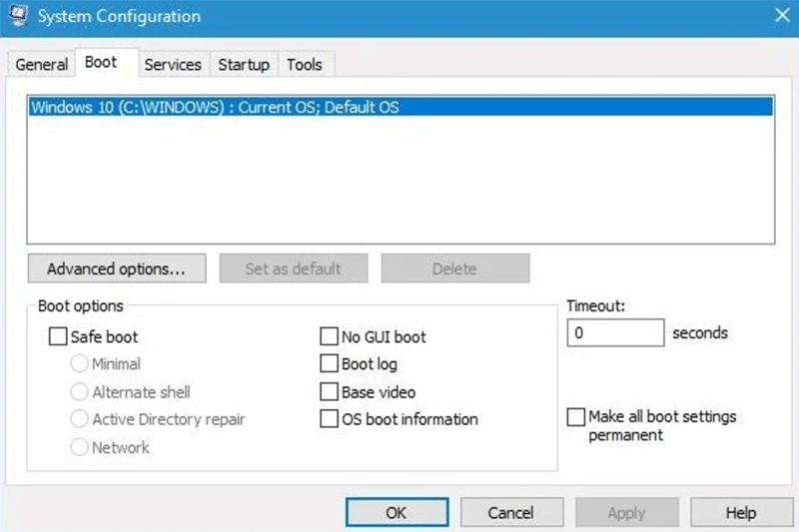The image size is (799, 532).
Task: Open the Services tab
Action: pyautogui.click(x=173, y=65)
